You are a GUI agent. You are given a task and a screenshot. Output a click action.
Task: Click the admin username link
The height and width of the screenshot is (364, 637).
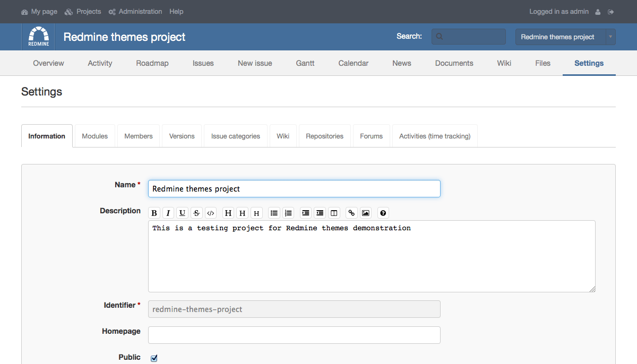tap(579, 12)
